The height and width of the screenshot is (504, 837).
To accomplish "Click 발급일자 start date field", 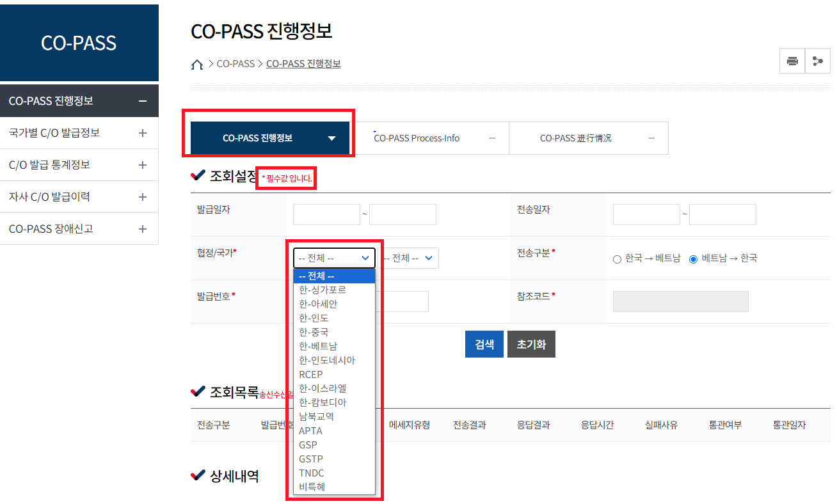I will point(326,214).
